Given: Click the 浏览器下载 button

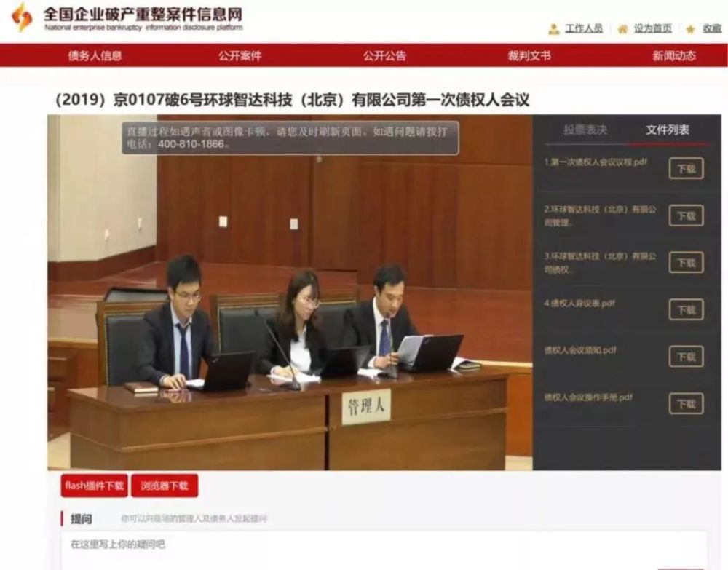Looking at the screenshot, I should click(x=165, y=486).
